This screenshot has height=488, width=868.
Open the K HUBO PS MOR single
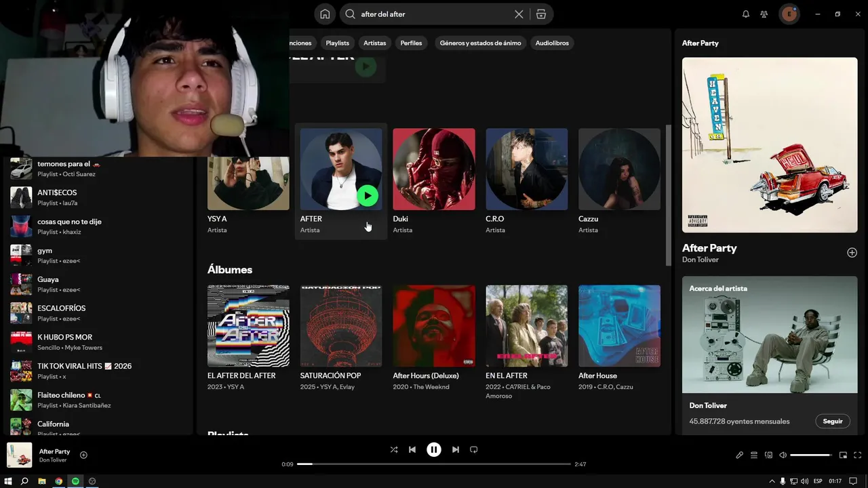tap(98, 342)
